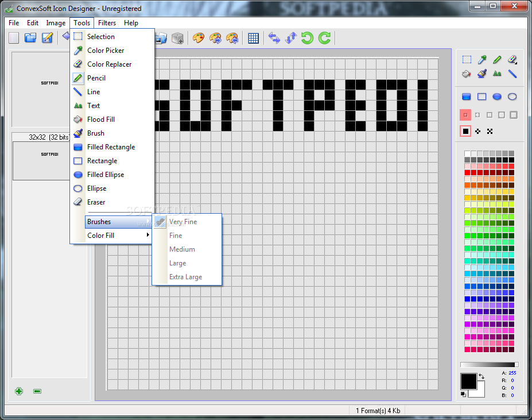The height and width of the screenshot is (420, 532).
Task: Open the Help menu
Action: click(131, 23)
